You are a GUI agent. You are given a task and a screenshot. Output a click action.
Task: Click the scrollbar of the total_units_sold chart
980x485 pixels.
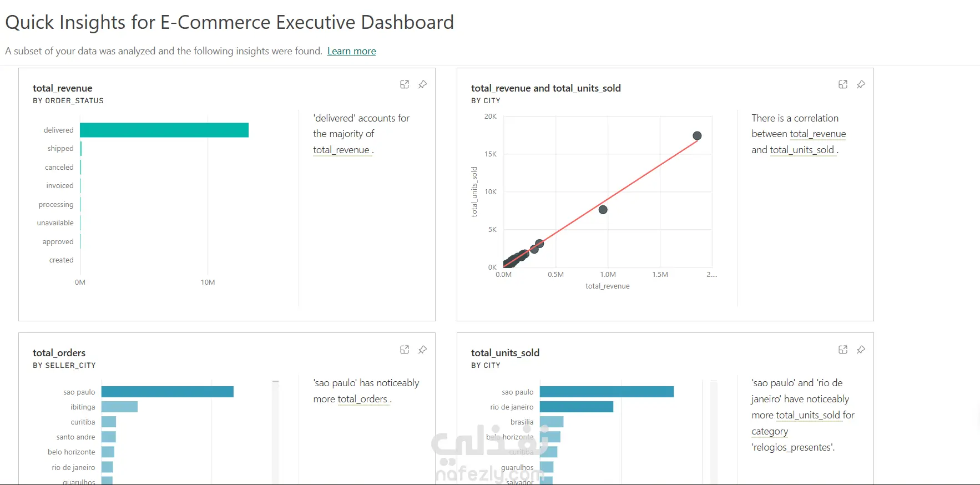click(x=714, y=432)
